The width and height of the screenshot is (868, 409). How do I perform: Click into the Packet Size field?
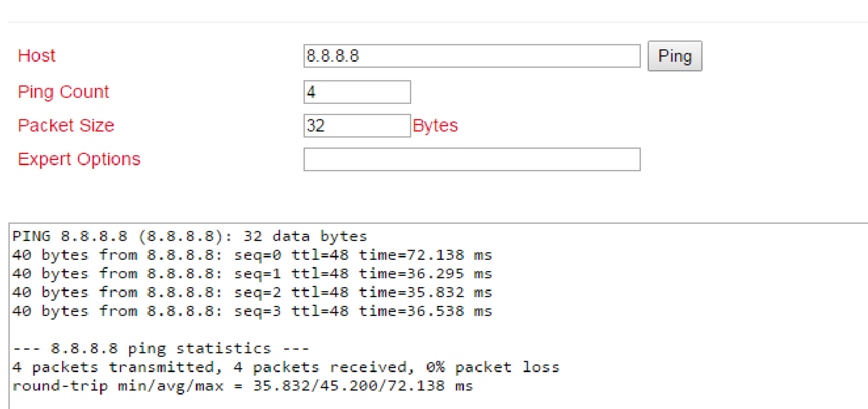357,126
